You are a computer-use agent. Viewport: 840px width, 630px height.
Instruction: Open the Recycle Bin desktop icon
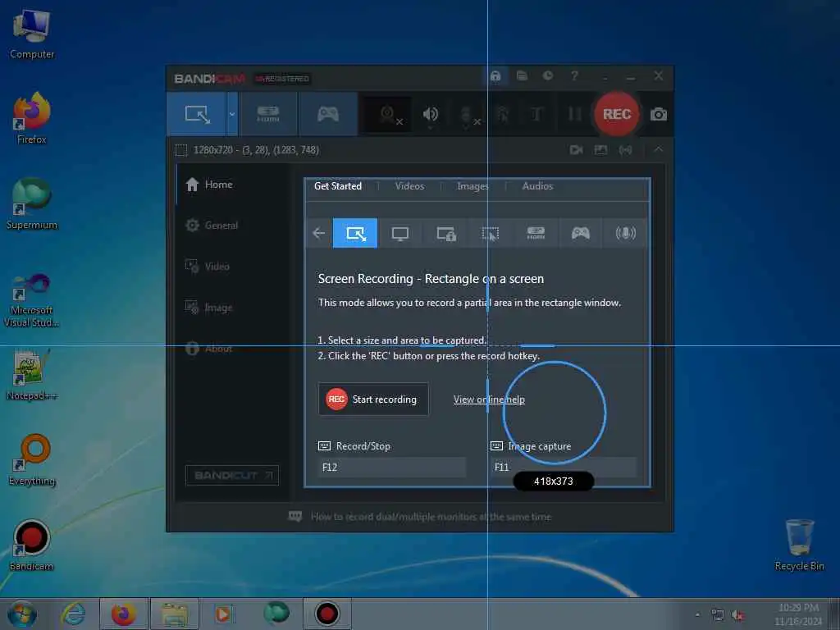click(x=799, y=545)
